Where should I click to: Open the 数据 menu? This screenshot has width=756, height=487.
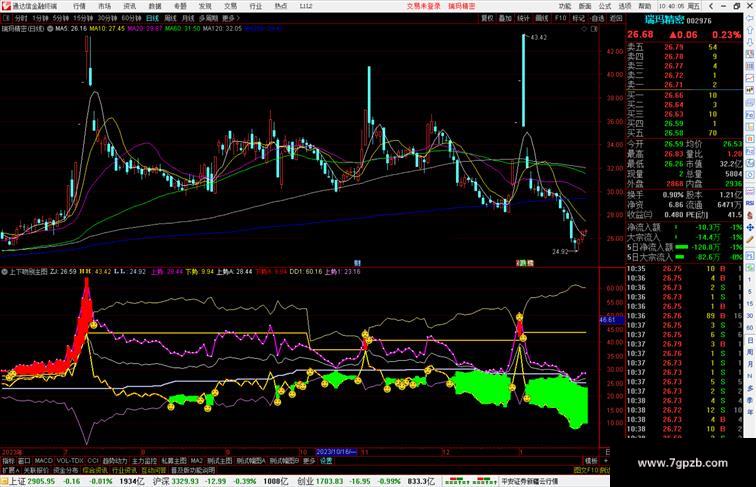point(155,6)
